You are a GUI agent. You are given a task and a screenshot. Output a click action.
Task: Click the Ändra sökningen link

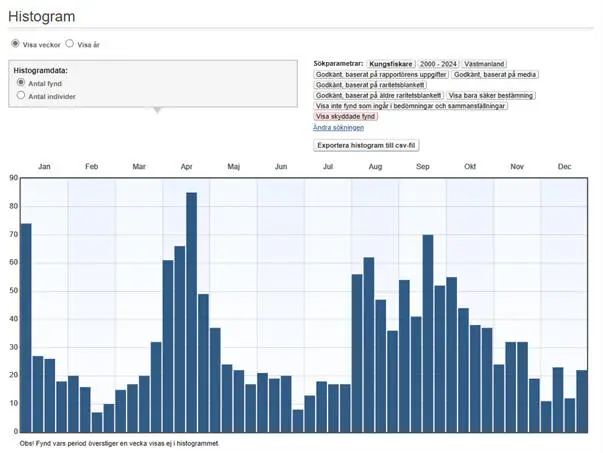pos(338,128)
